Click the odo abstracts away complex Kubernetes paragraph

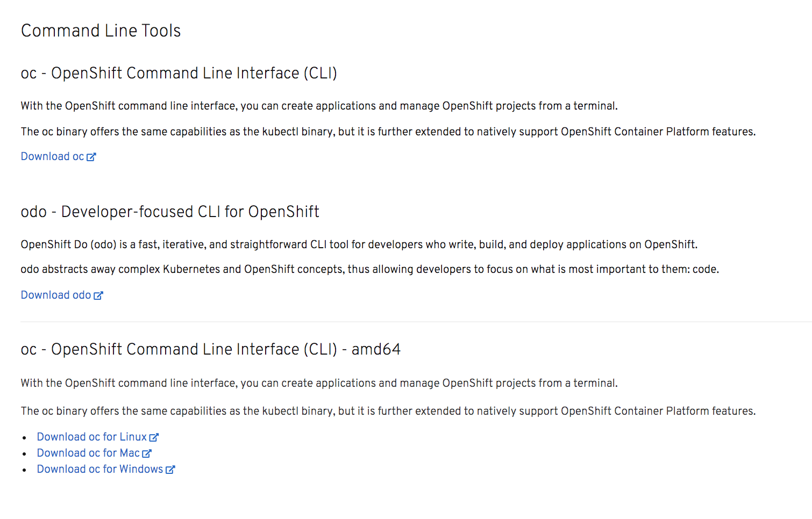(x=370, y=269)
